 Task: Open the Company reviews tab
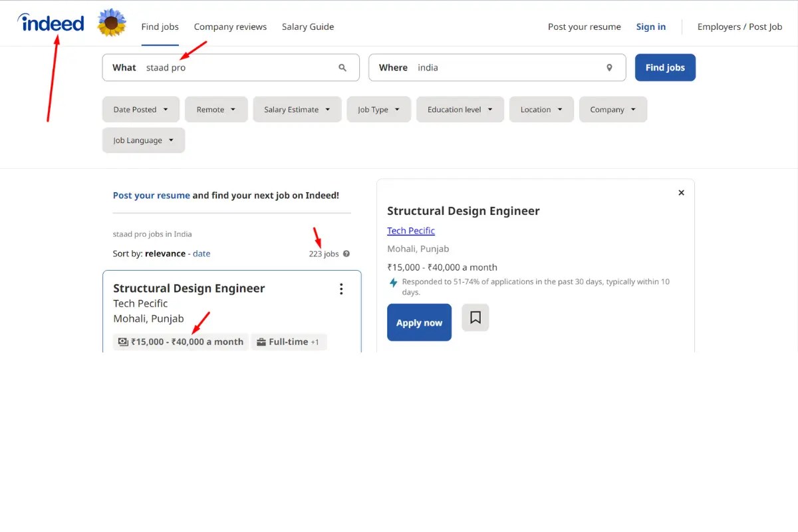click(x=230, y=27)
